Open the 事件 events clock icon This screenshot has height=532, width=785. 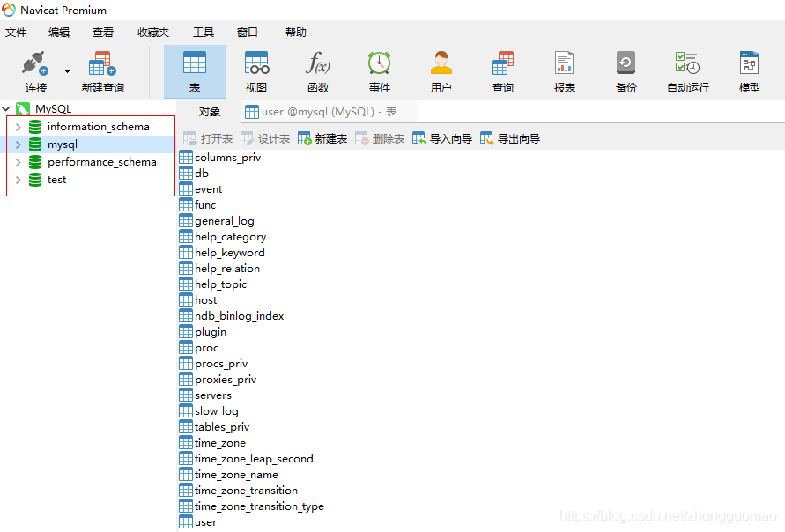(x=380, y=63)
